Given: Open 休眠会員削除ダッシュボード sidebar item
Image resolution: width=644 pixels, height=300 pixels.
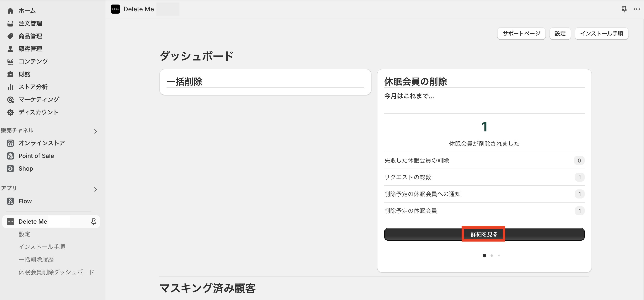Looking at the screenshot, I should click(x=57, y=272).
